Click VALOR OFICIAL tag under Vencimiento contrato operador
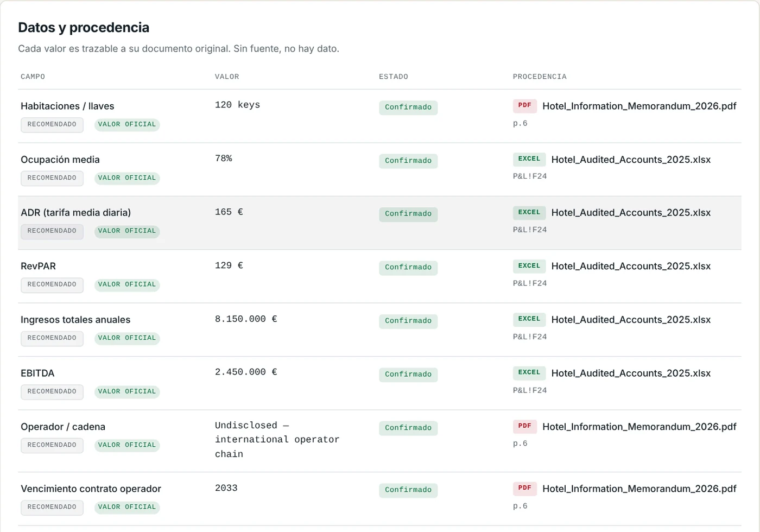This screenshot has width=760, height=532. [x=127, y=507]
